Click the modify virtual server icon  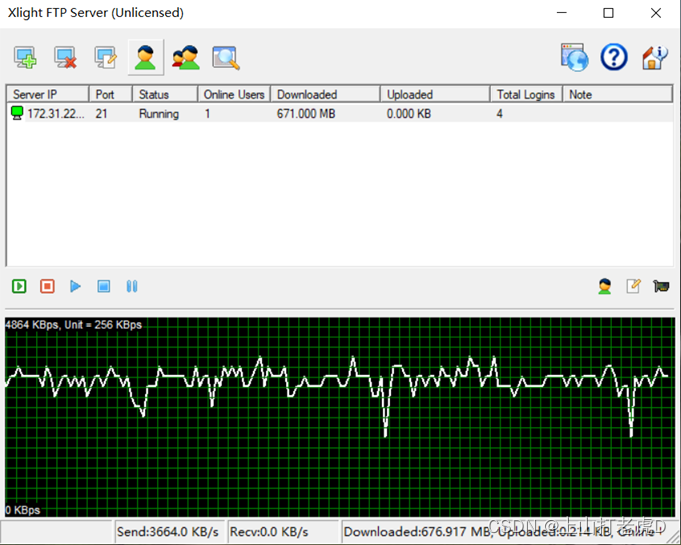(106, 57)
